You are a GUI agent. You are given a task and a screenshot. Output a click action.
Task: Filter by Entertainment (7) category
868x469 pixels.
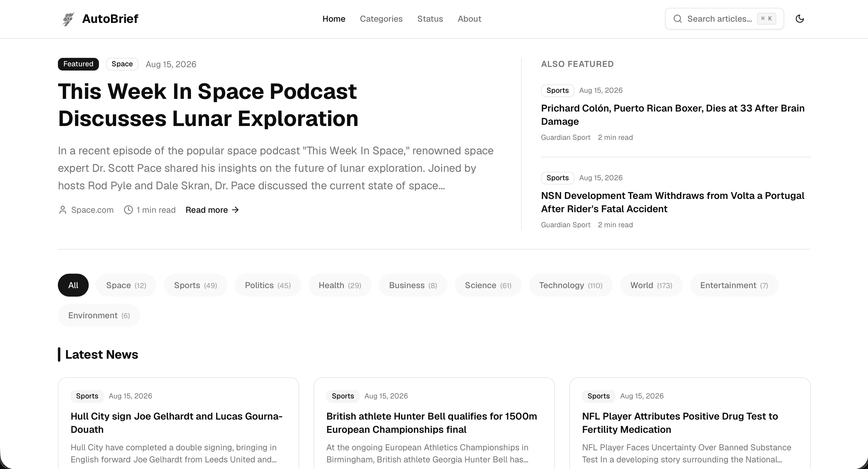734,285
